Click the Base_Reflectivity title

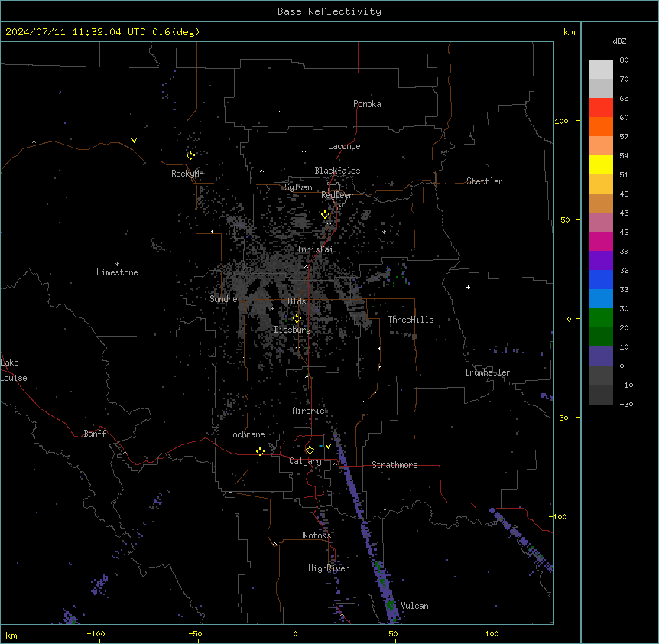click(329, 11)
